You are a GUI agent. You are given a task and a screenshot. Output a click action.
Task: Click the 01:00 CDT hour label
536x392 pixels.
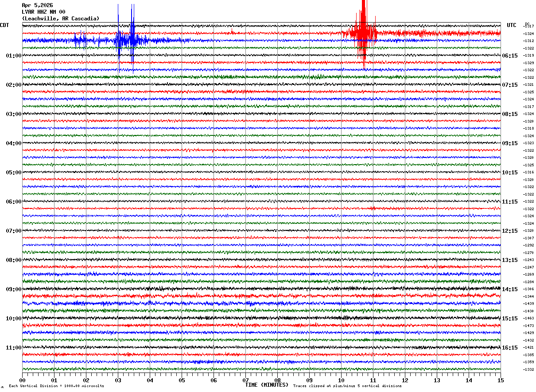click(x=14, y=55)
